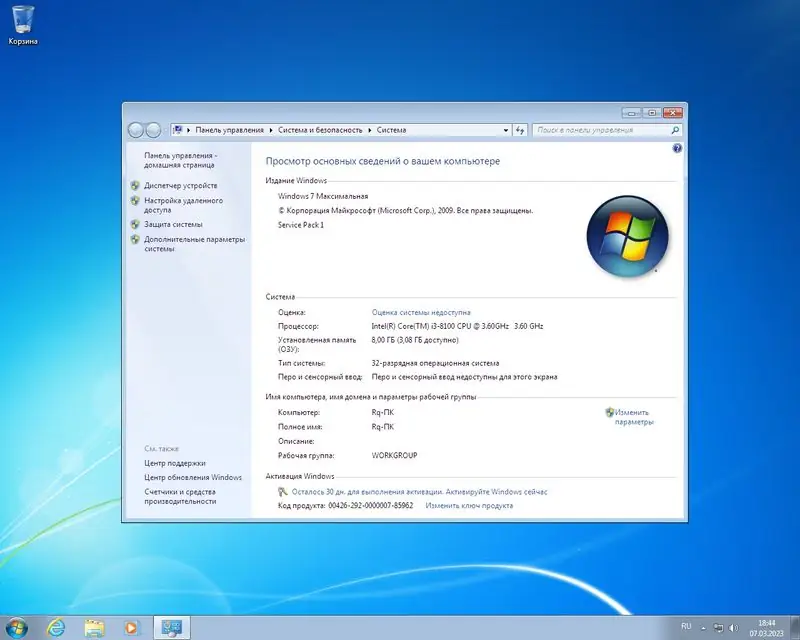
Task: Open Windows Explorer from taskbar
Action: click(x=94, y=628)
